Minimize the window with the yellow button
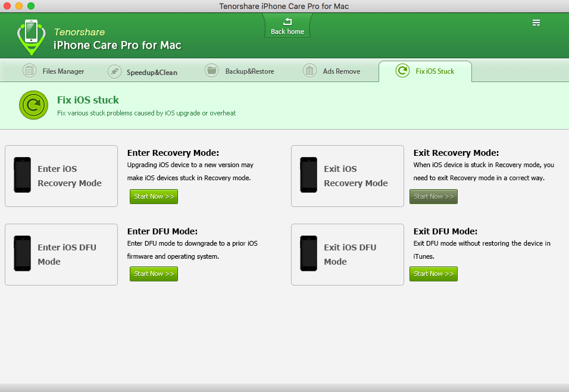Screen dimensions: 569x392 click(x=19, y=6)
